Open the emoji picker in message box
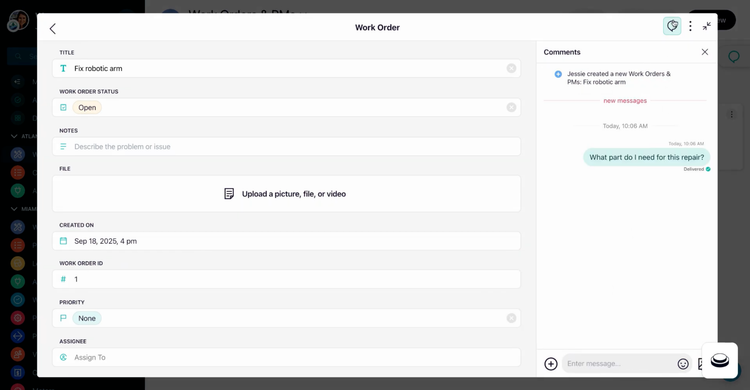Image resolution: width=750 pixels, height=390 pixels. tap(683, 364)
